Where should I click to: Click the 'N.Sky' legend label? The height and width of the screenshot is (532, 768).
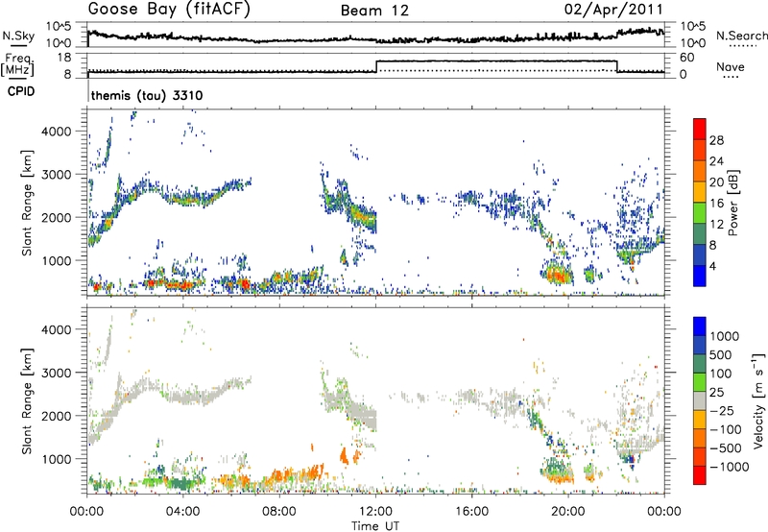click(x=18, y=36)
